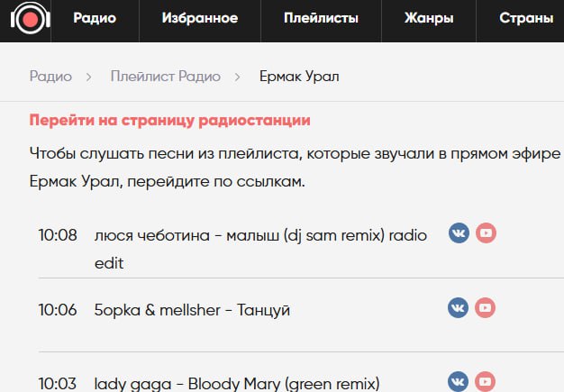Screen dimensions: 564x392
Task: Open the Жанры menu item
Action: click(x=429, y=18)
